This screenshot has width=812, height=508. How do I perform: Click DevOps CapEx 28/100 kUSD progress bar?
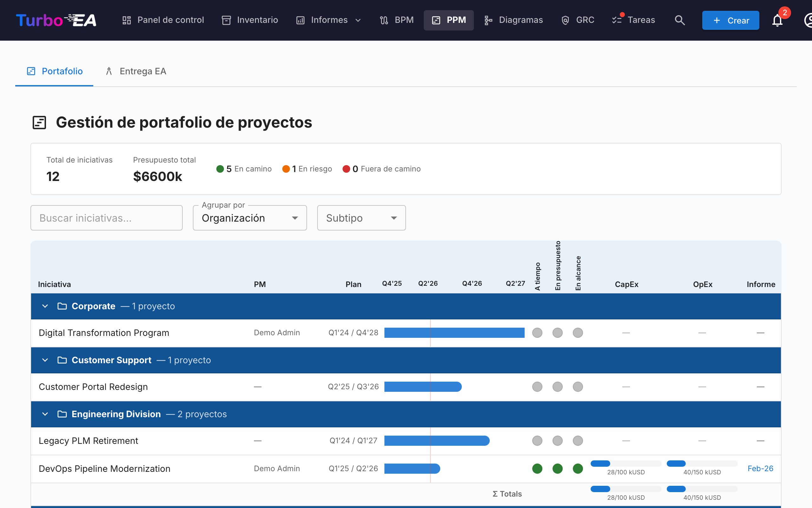click(626, 464)
